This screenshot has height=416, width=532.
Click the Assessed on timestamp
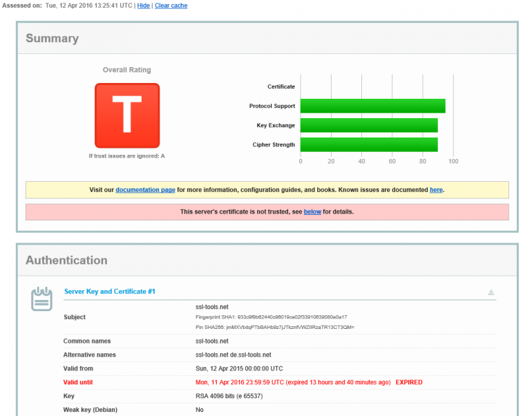(89, 6)
